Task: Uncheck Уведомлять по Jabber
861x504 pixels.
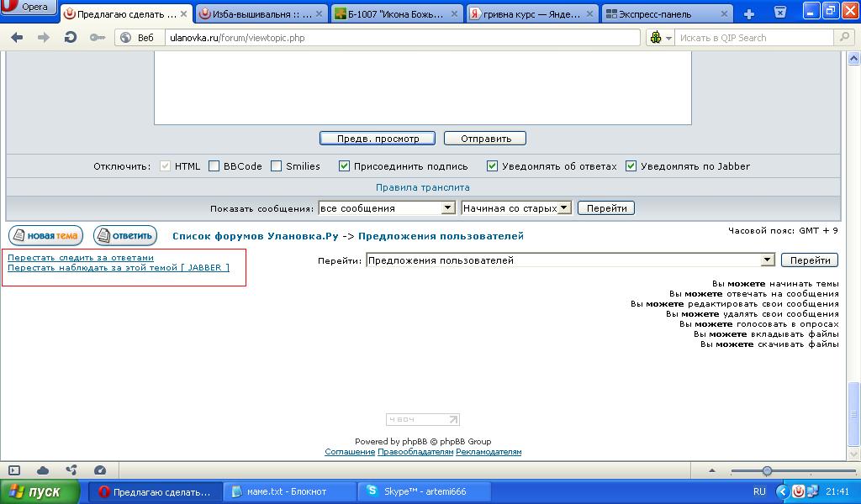Action: click(631, 166)
